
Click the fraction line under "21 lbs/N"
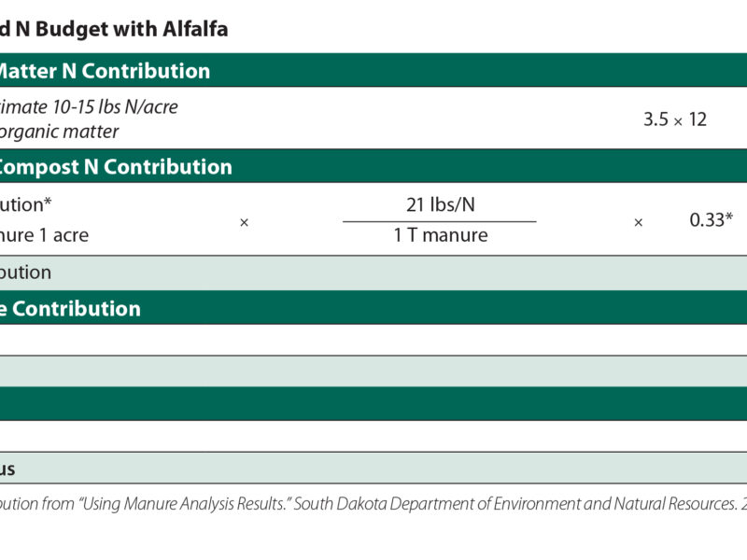440,221
